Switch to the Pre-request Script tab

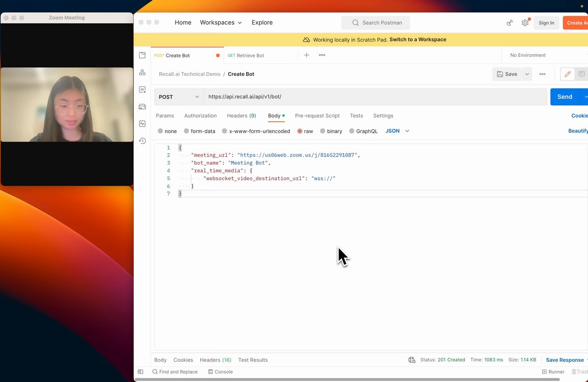tap(317, 116)
